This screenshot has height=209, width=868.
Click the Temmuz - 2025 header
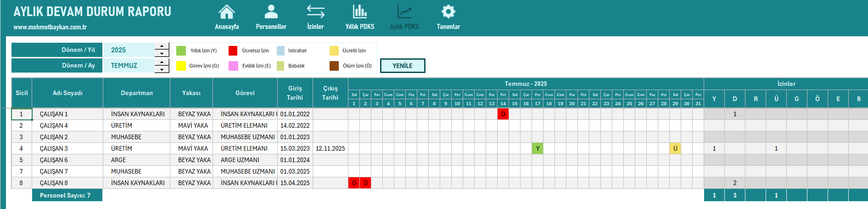pyautogui.click(x=526, y=84)
